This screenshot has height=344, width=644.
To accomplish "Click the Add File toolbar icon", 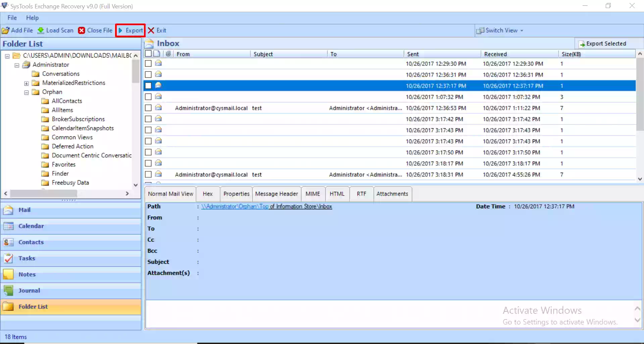I will click(x=6, y=31).
